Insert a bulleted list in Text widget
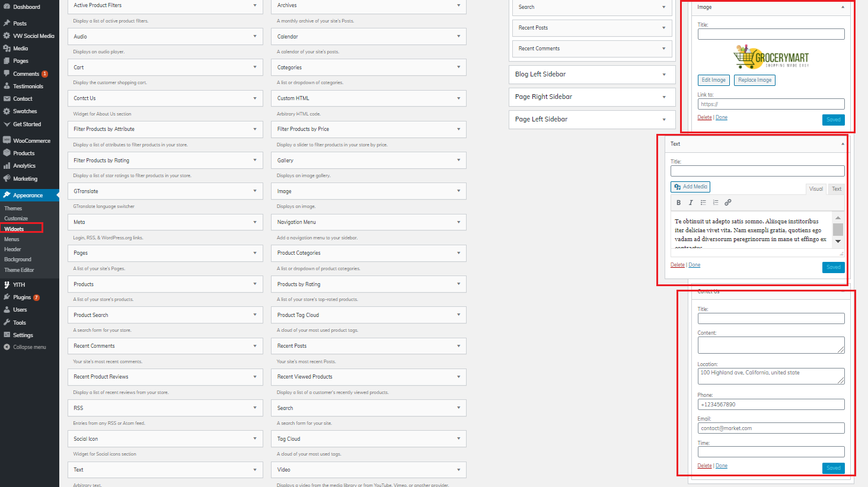 click(703, 203)
